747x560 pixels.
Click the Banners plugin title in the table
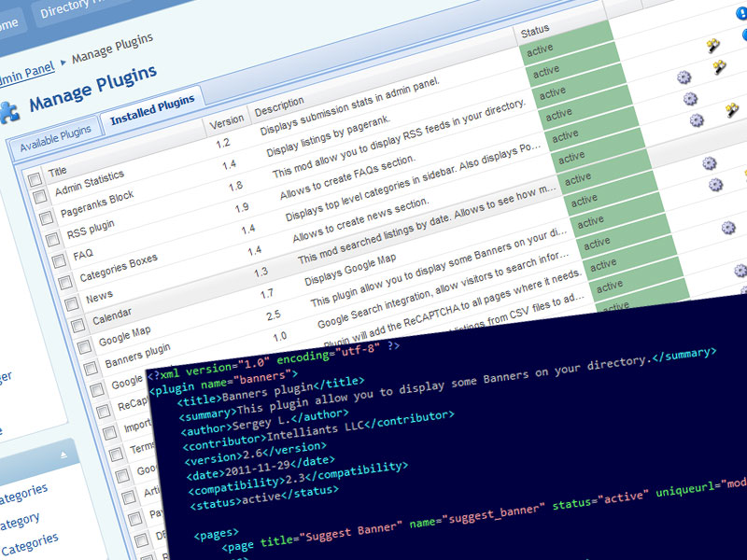[137, 356]
